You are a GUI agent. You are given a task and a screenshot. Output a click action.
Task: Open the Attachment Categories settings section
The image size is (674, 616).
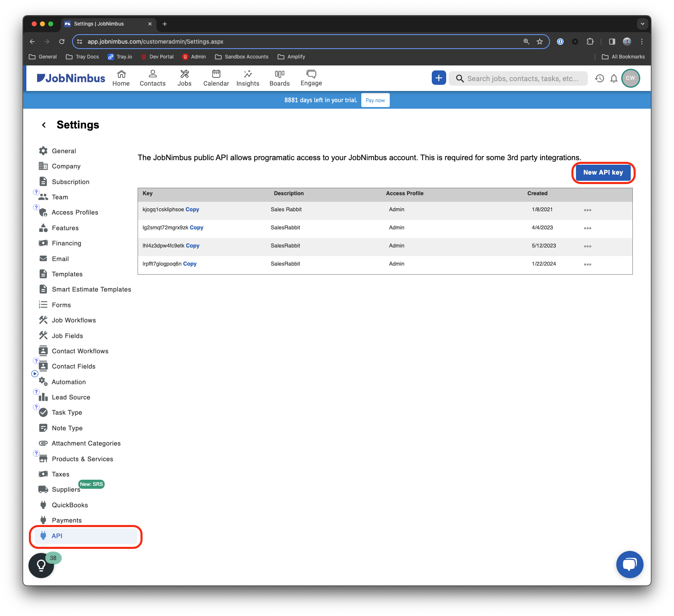[86, 443]
